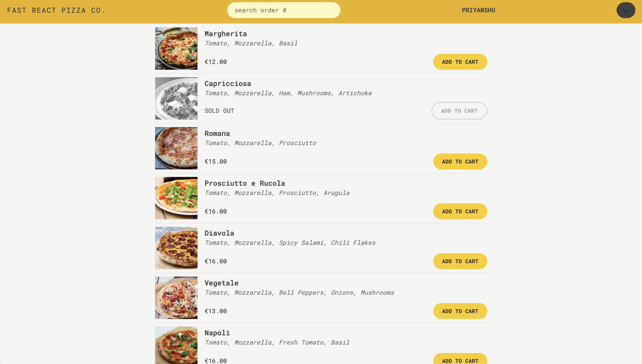Open the Margherita pizza photo

pyautogui.click(x=176, y=49)
